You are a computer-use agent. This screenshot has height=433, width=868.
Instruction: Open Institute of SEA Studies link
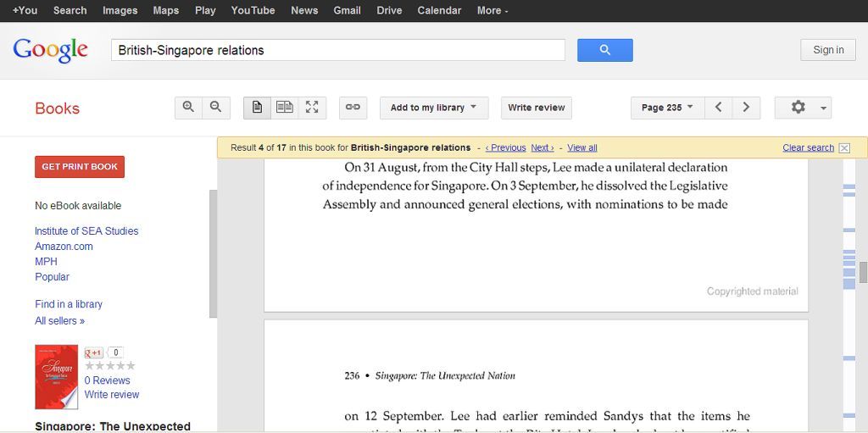click(86, 230)
